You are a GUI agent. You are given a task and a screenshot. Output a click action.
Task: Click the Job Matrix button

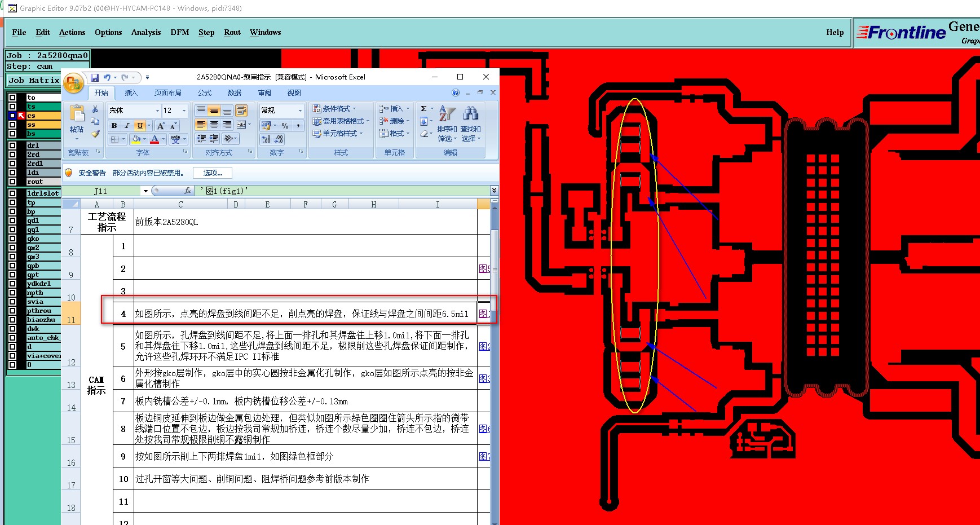coord(34,80)
